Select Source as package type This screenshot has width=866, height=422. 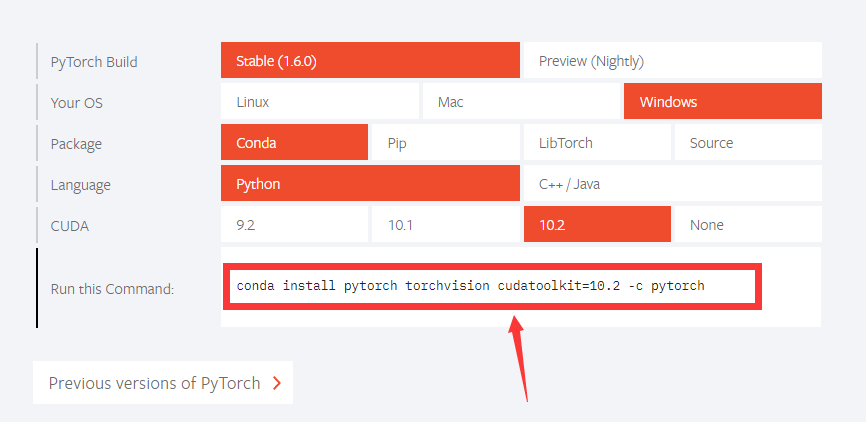coord(747,143)
